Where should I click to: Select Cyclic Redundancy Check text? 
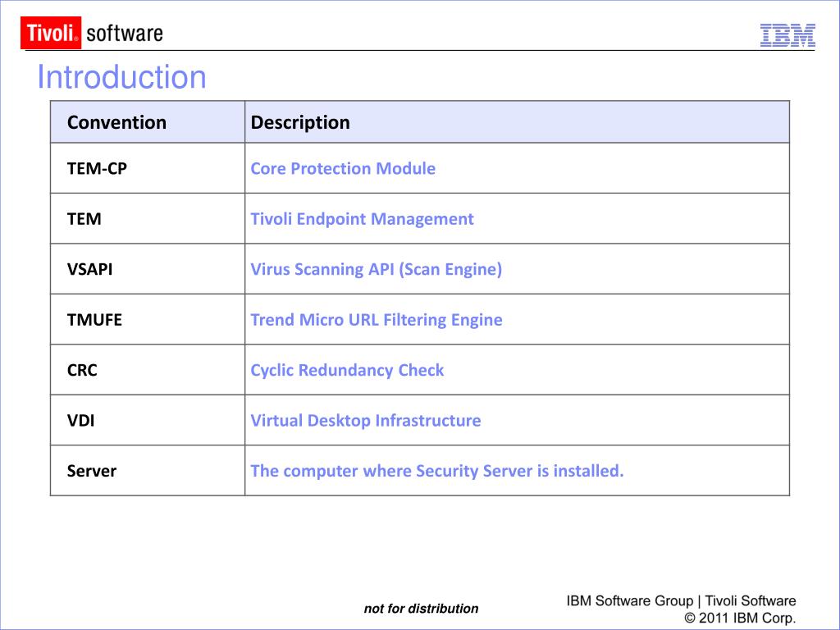tap(347, 370)
